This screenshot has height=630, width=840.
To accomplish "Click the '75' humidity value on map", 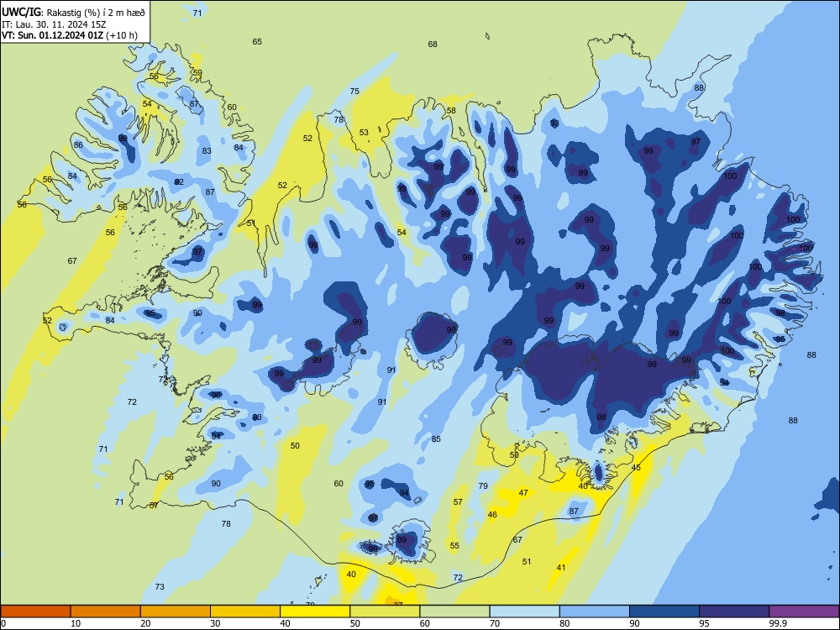I will pos(354,92).
